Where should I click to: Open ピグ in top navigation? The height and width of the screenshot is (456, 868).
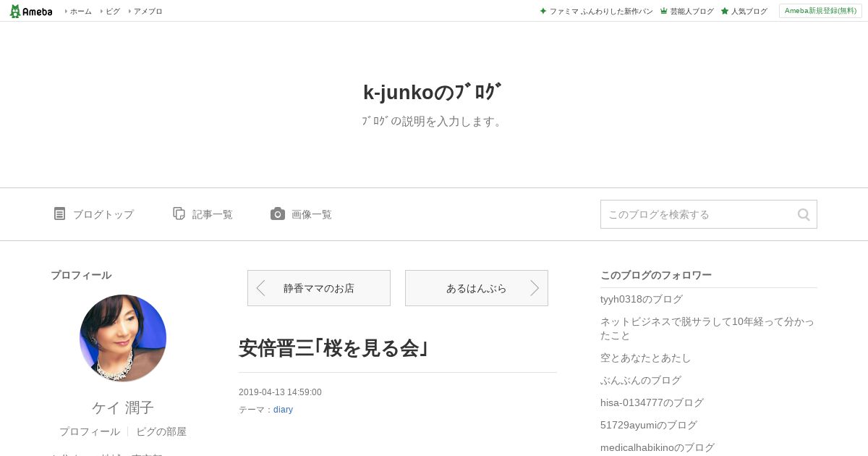coord(112,11)
